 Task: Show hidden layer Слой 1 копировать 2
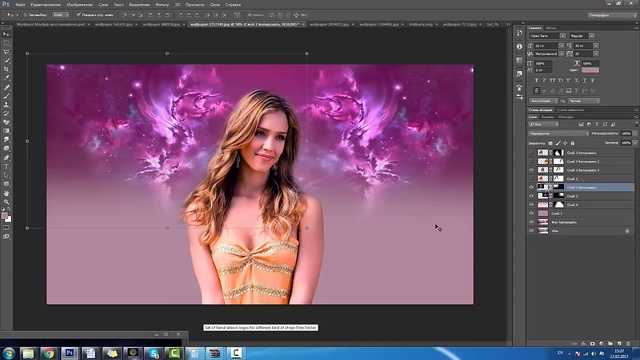tap(531, 161)
